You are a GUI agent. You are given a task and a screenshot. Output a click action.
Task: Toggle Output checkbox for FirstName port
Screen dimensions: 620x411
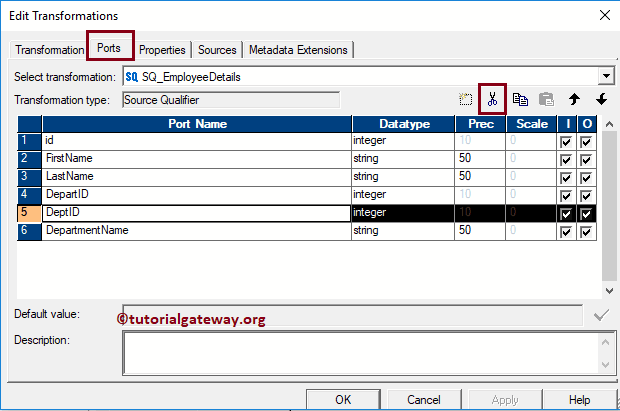click(586, 160)
